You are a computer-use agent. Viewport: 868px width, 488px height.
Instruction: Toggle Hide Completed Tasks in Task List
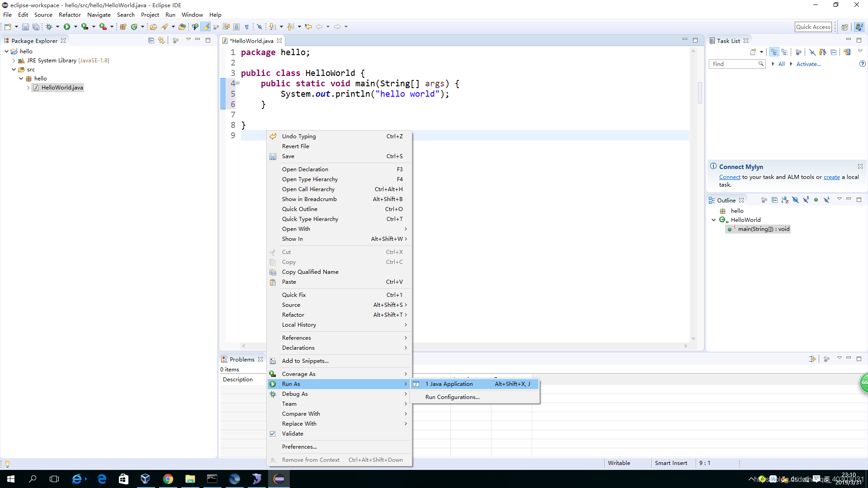[x=812, y=52]
